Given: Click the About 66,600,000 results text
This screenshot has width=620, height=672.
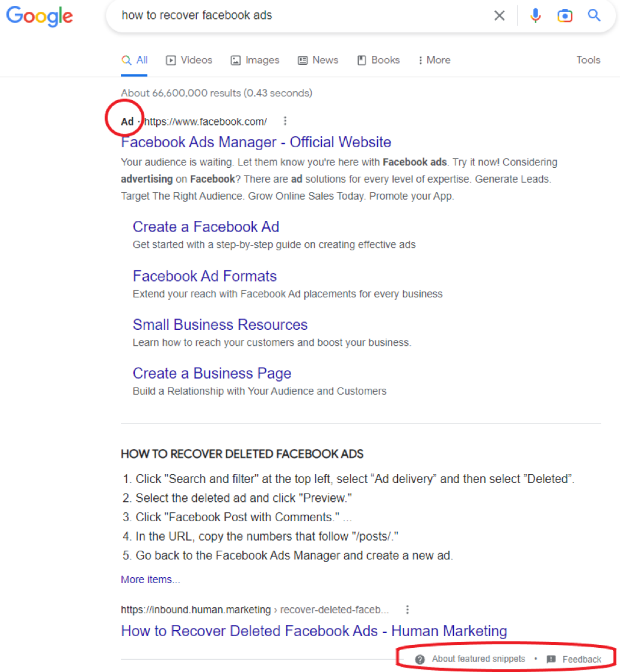Looking at the screenshot, I should (216, 93).
